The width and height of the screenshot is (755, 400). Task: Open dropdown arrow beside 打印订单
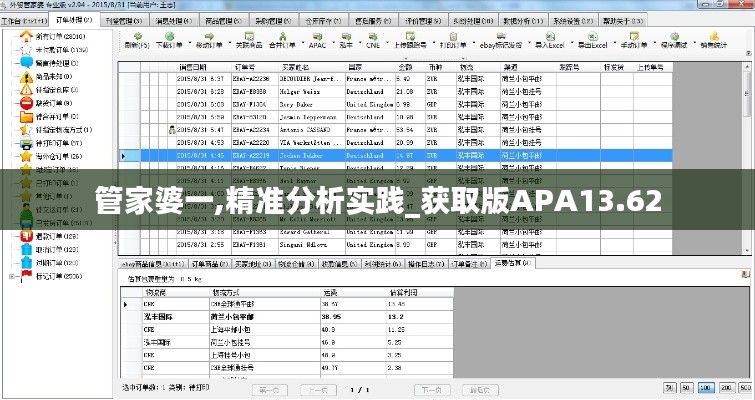pos(472,41)
